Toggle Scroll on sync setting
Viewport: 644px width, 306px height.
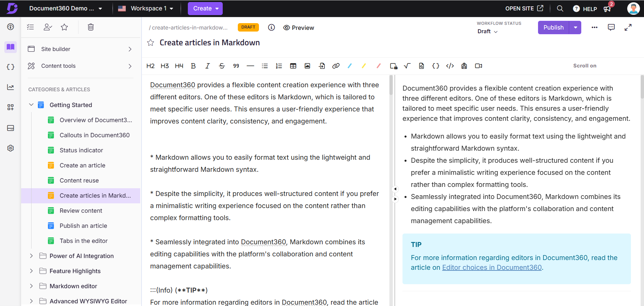coord(585,66)
